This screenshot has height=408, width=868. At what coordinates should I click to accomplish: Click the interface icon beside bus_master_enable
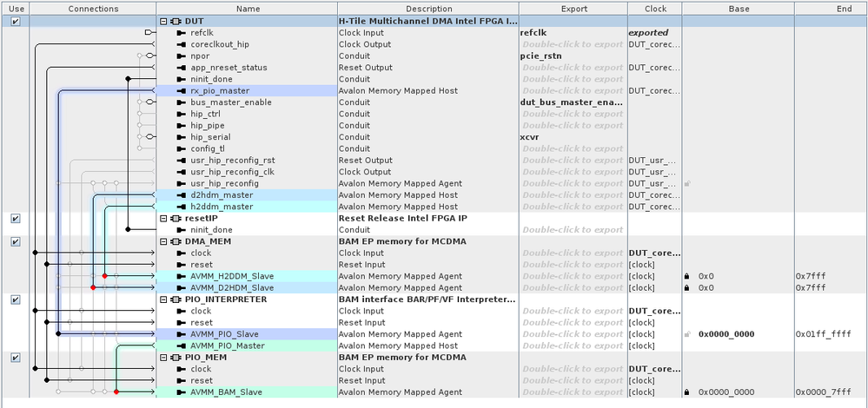182,102
